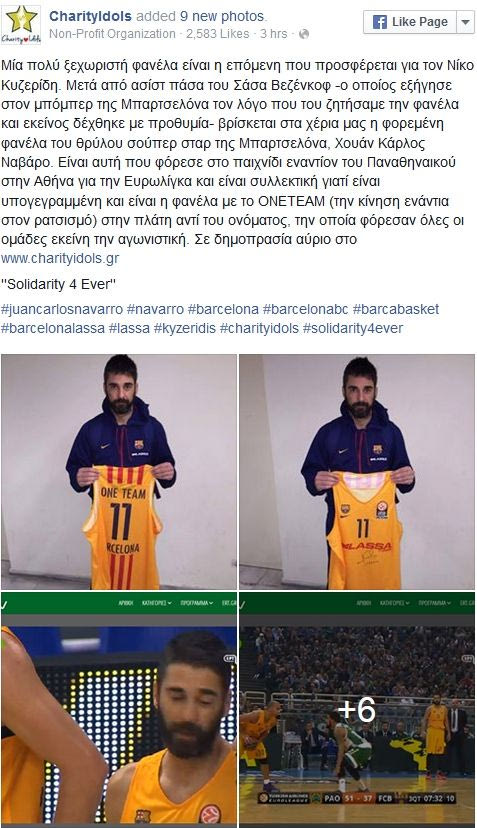Visit the www.charityidols.gr link
Viewport: 477px width, 828px height.
[60, 259]
